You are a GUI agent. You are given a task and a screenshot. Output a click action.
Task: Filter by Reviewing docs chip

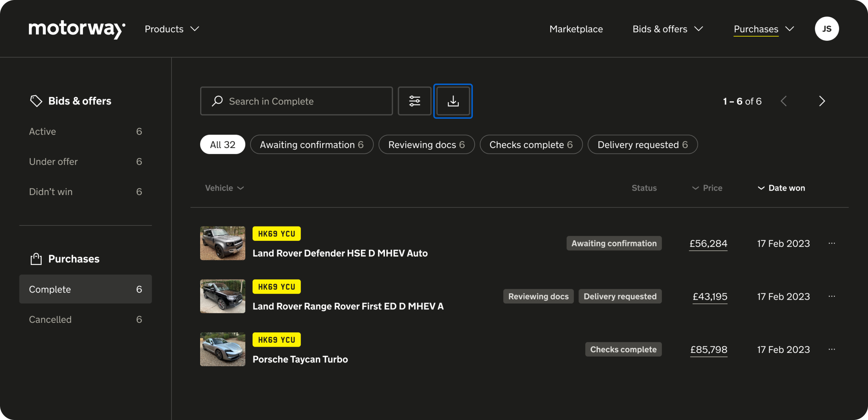426,144
